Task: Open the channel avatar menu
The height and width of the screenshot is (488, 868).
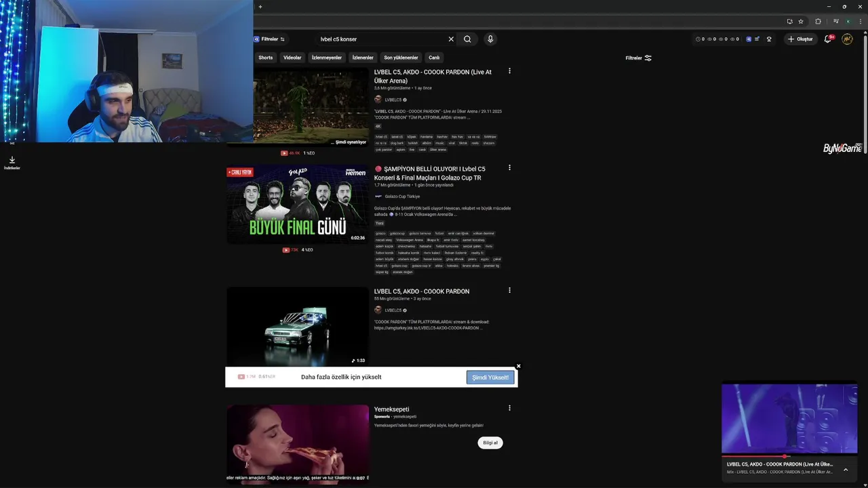Action: [x=847, y=39]
